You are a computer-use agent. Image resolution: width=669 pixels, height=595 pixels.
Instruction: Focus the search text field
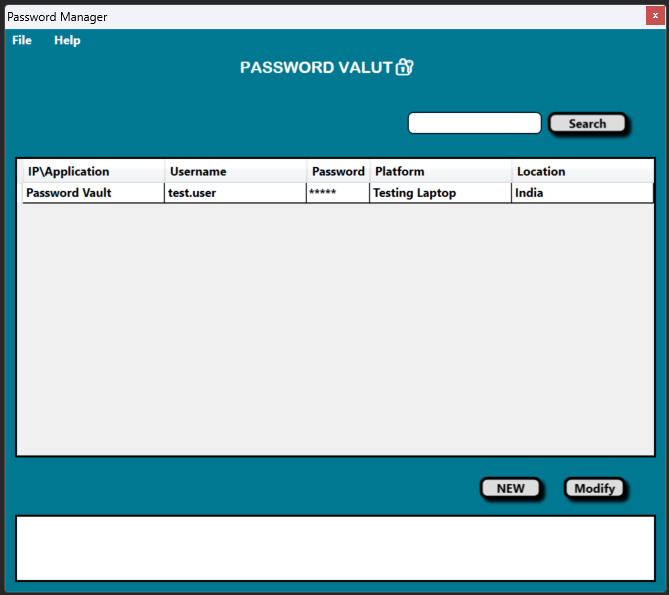(x=474, y=123)
